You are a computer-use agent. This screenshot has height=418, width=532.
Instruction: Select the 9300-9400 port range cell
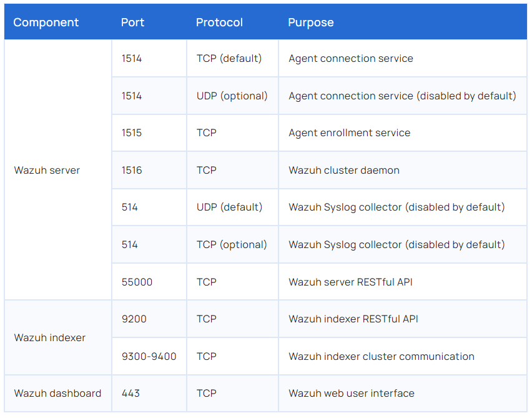pos(149,356)
